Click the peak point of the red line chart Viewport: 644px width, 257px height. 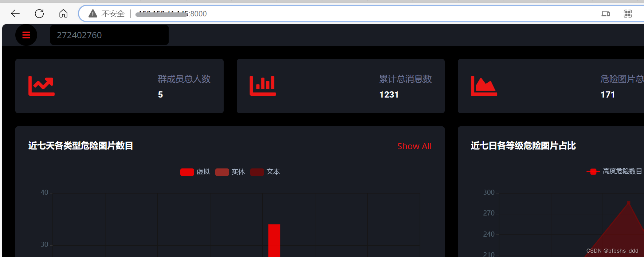coord(628,202)
